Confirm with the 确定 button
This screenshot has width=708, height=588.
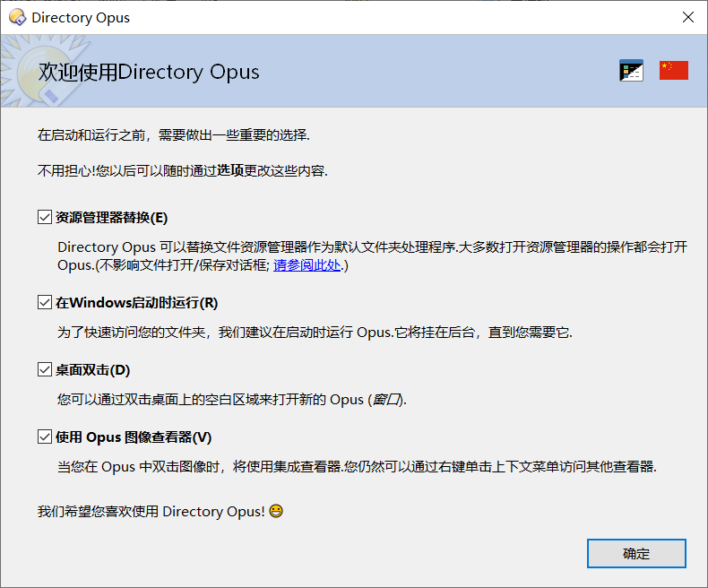click(x=636, y=553)
